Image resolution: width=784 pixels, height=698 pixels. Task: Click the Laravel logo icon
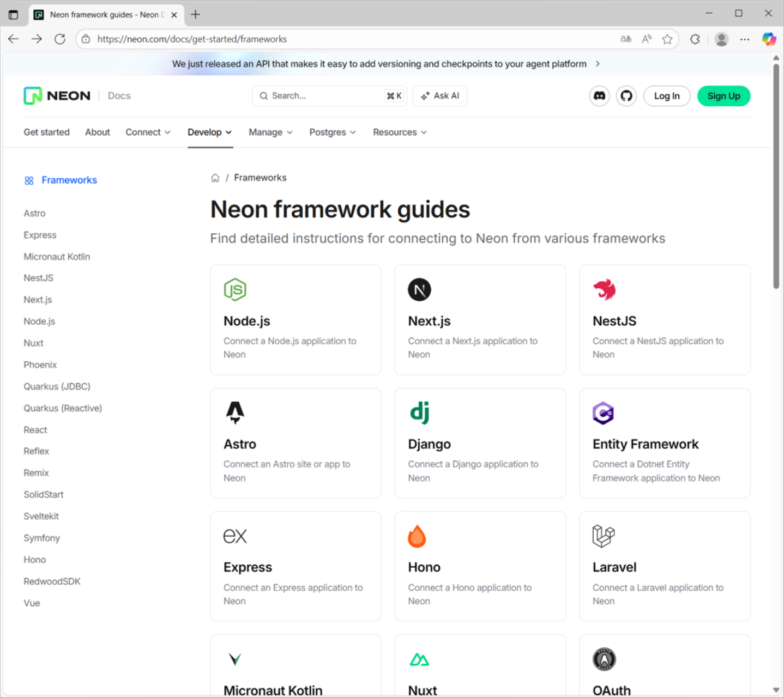pos(603,536)
